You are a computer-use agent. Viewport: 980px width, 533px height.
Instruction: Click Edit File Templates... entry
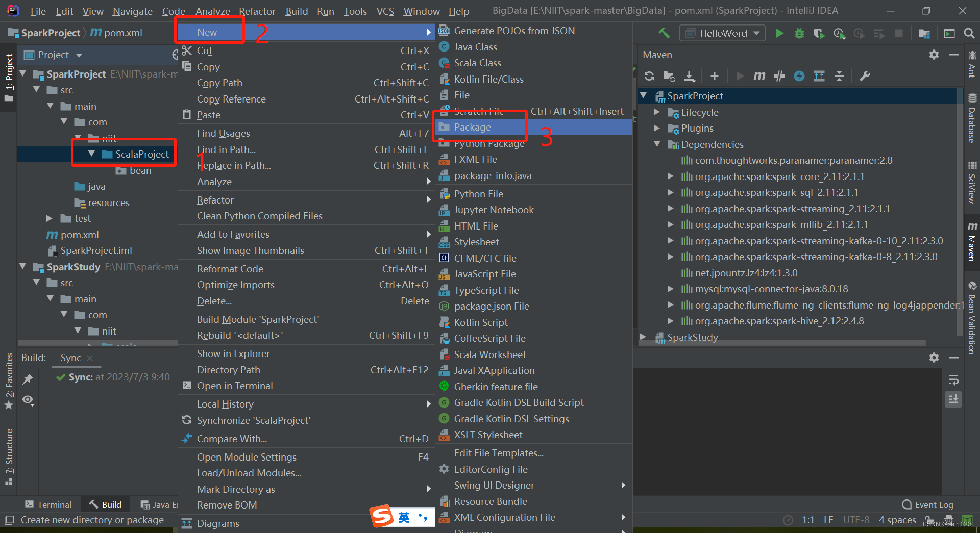point(534,453)
